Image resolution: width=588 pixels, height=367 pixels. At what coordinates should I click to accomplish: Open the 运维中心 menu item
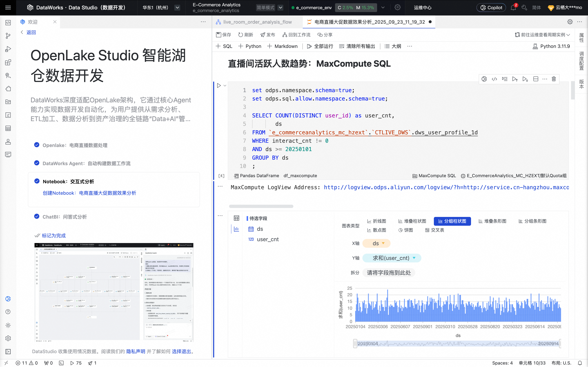pyautogui.click(x=423, y=8)
